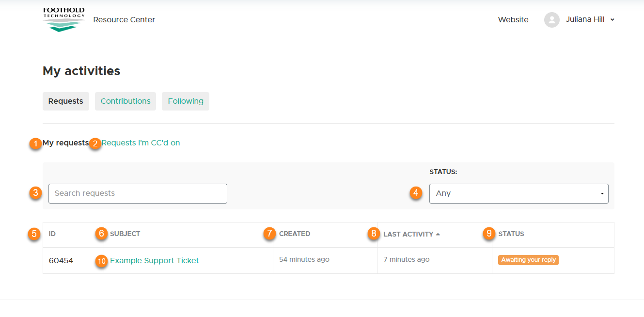Screen dimensions: 644x317
Task: Open Requests I'm CC'd on
Action: pos(141,143)
